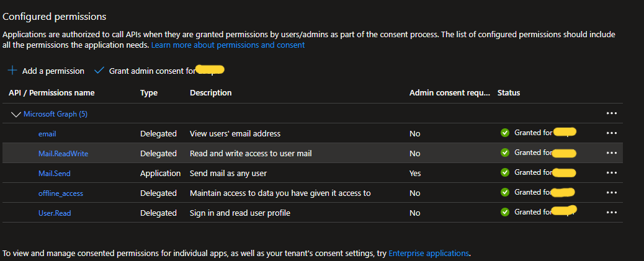The height and width of the screenshot is (261, 644).
Task: Click the Admin consent required column header
Action: click(450, 93)
